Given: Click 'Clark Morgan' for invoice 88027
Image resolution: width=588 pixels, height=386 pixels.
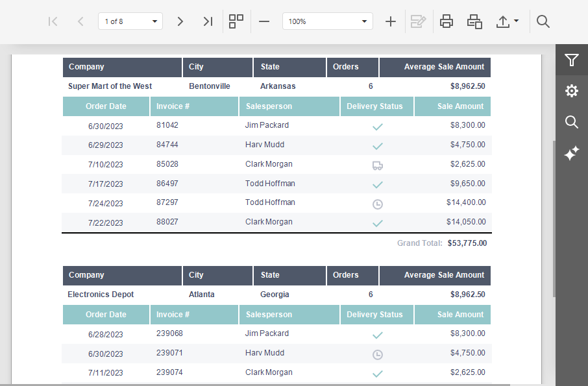Looking at the screenshot, I should 269,222.
